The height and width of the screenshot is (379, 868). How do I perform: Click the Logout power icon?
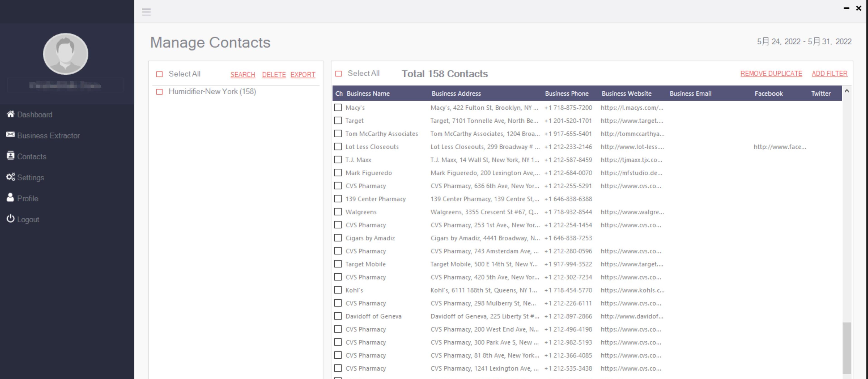click(10, 219)
